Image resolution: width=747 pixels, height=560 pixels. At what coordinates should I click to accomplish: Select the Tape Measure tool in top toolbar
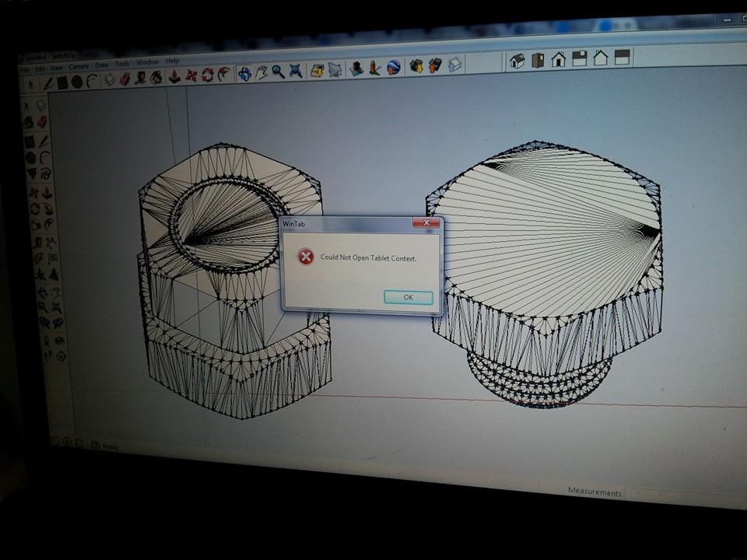coord(140,78)
